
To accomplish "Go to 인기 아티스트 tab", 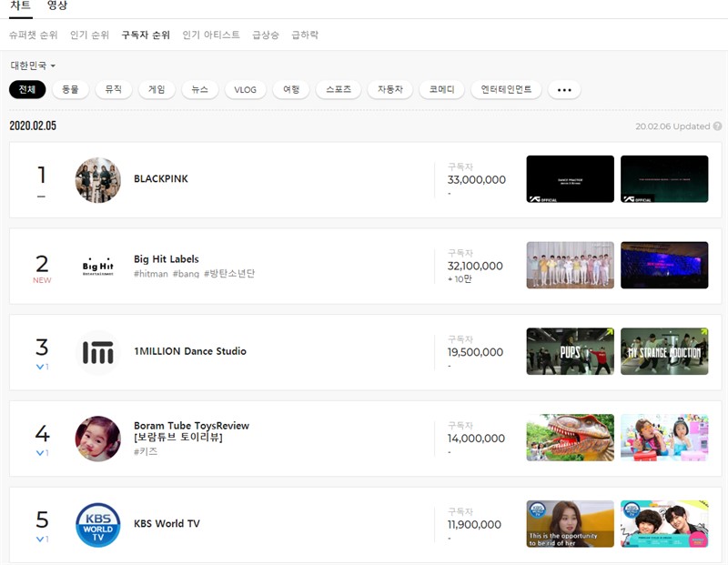I will coord(211,35).
